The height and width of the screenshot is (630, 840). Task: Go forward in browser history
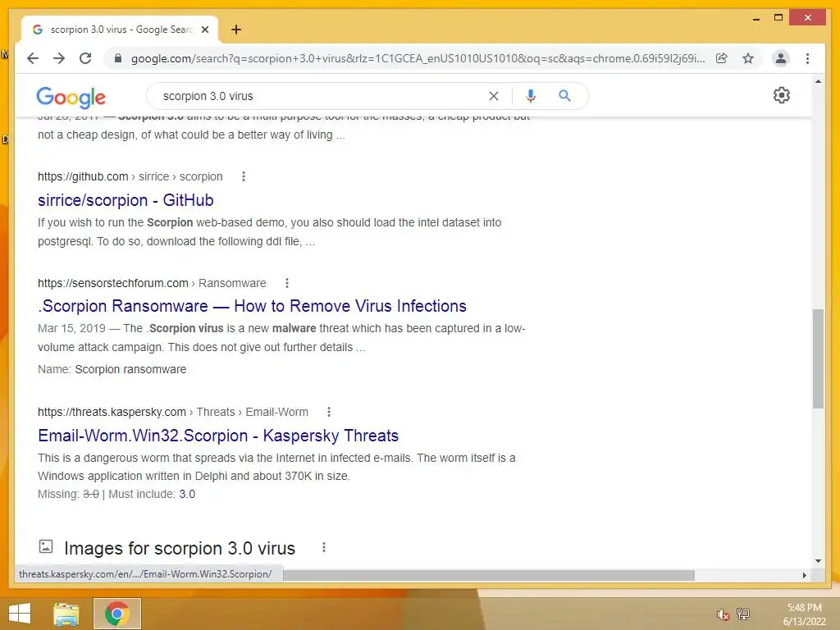tap(59, 58)
